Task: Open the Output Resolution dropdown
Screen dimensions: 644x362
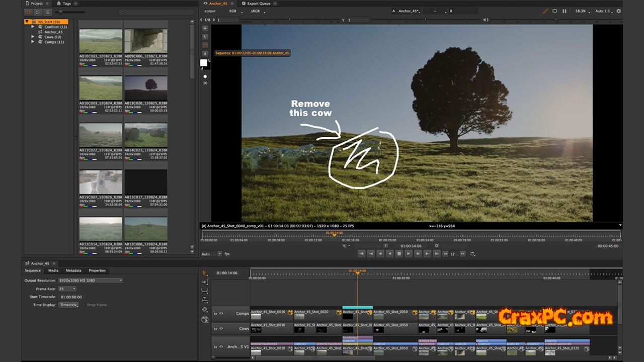Action: [x=91, y=281]
